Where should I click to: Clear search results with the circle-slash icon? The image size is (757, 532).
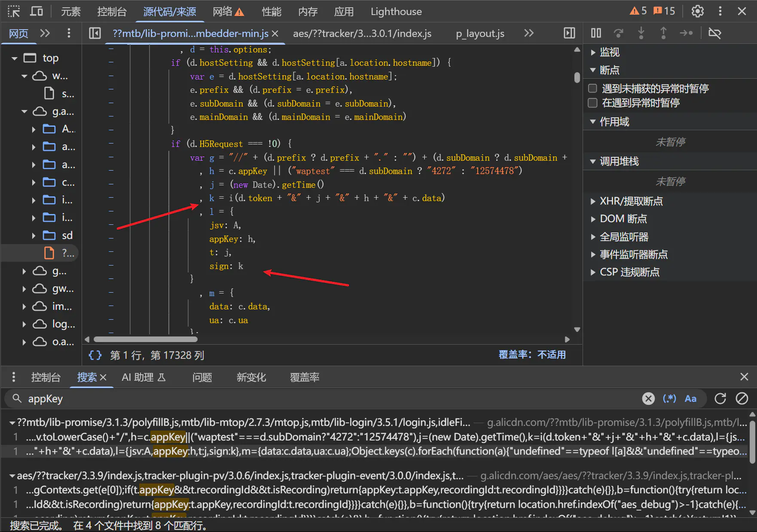point(742,399)
